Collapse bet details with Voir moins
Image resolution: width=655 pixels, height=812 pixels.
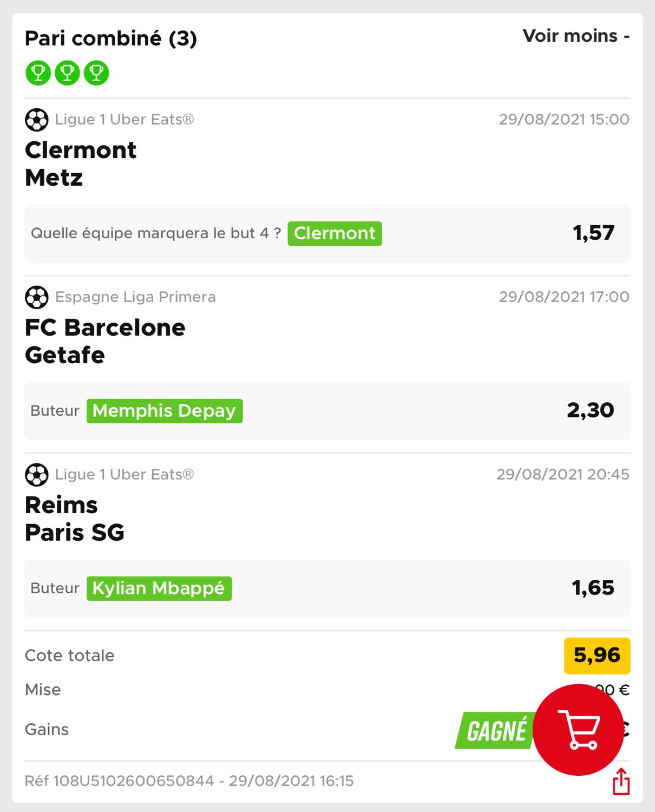tap(576, 36)
